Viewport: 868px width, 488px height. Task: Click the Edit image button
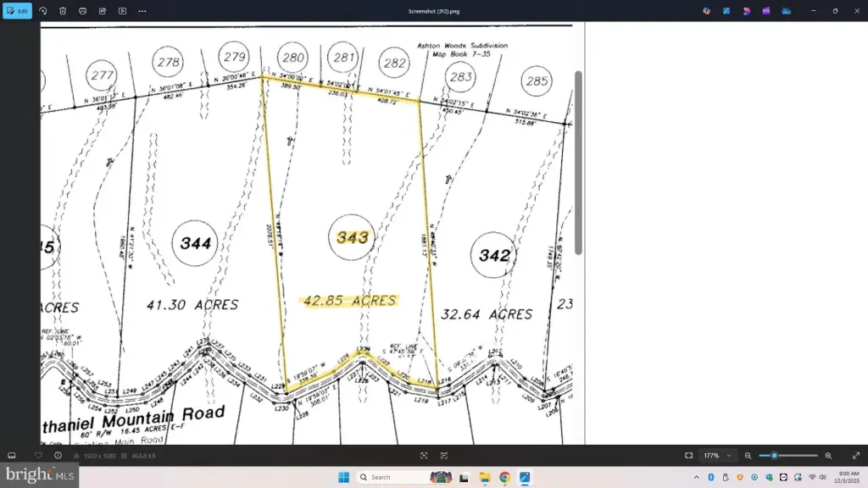click(x=17, y=11)
